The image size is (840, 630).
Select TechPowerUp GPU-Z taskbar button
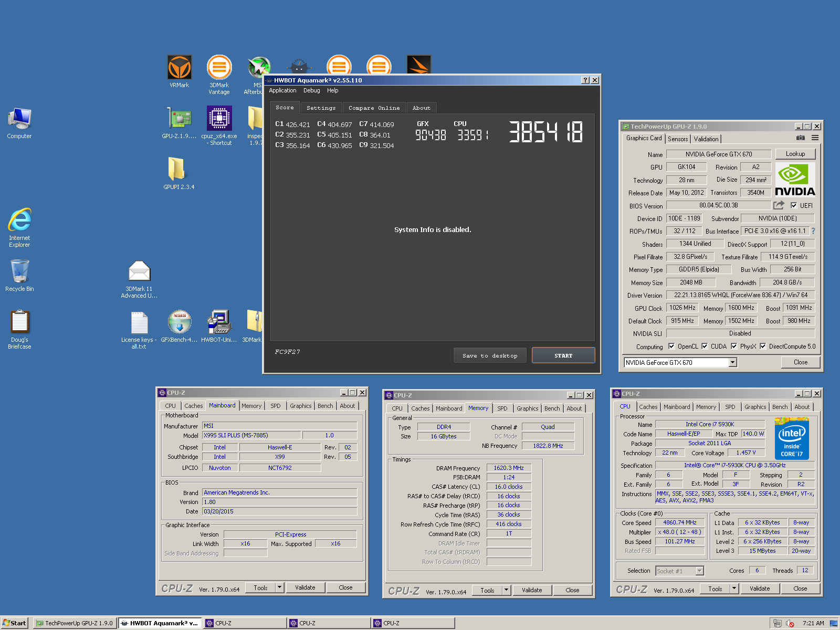(x=75, y=623)
